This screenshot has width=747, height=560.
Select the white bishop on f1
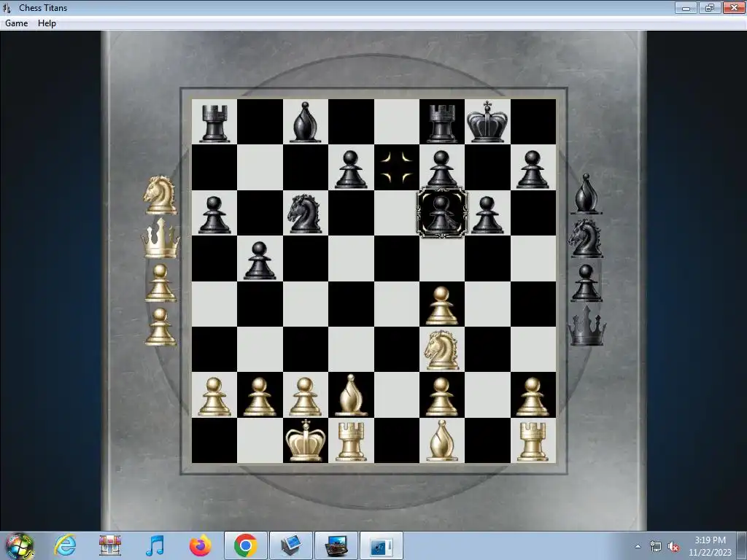[x=441, y=440]
